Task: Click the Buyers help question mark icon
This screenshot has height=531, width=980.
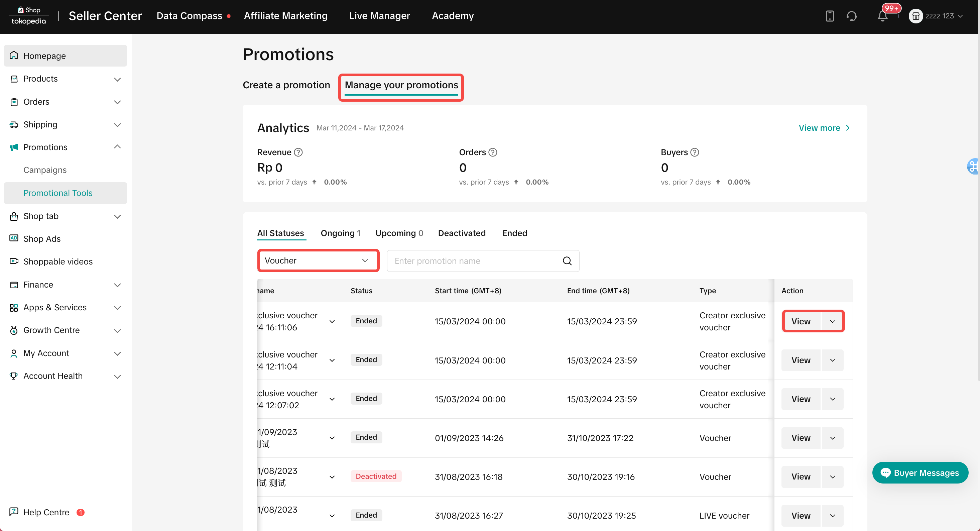Action: point(695,152)
